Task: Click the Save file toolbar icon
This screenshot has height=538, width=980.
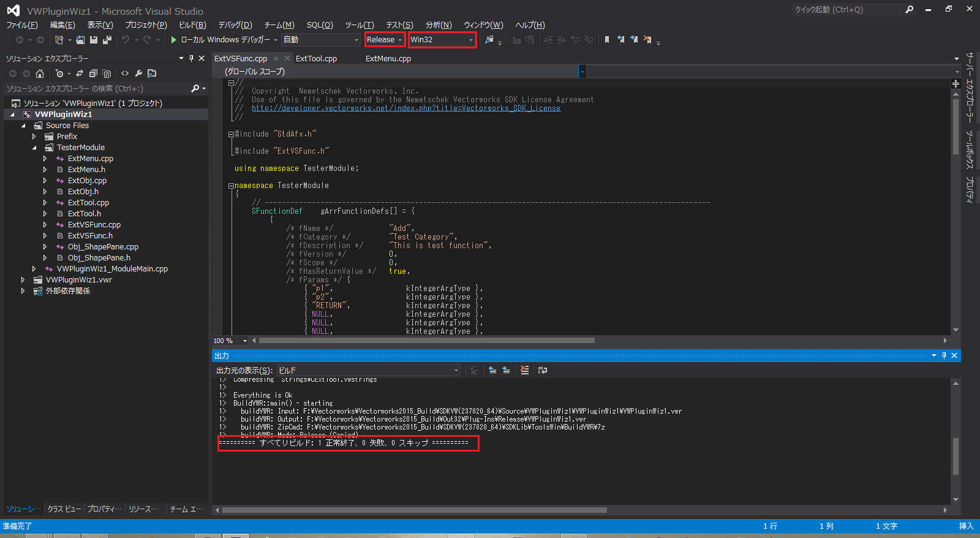Action: [94, 40]
